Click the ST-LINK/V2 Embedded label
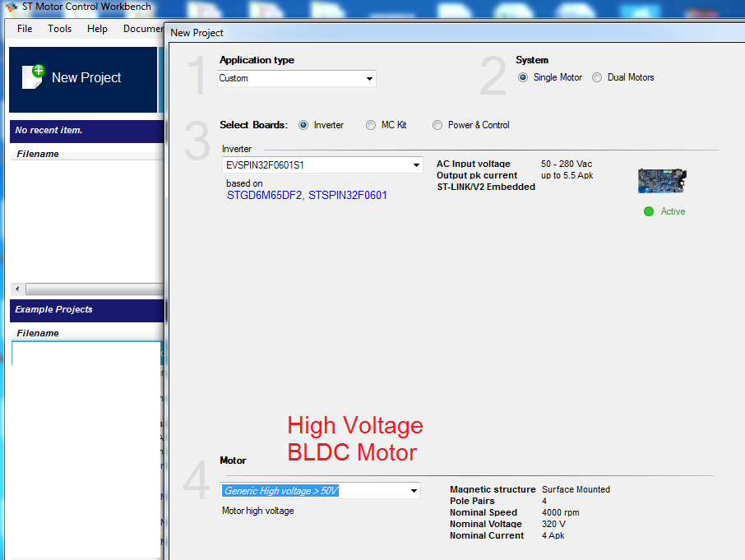Image resolution: width=745 pixels, height=560 pixels. point(486,187)
